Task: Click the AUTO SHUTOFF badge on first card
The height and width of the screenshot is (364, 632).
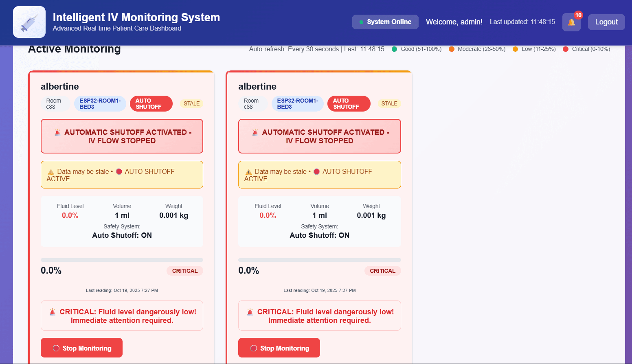Action: coord(151,103)
